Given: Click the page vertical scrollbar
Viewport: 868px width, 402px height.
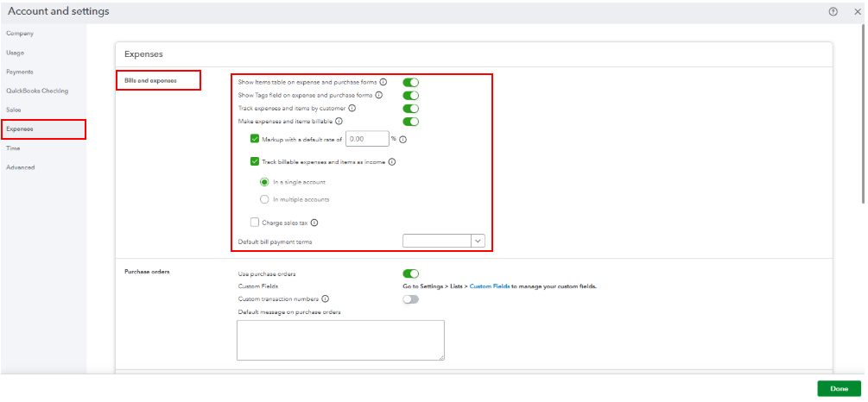Looking at the screenshot, I should [865, 113].
